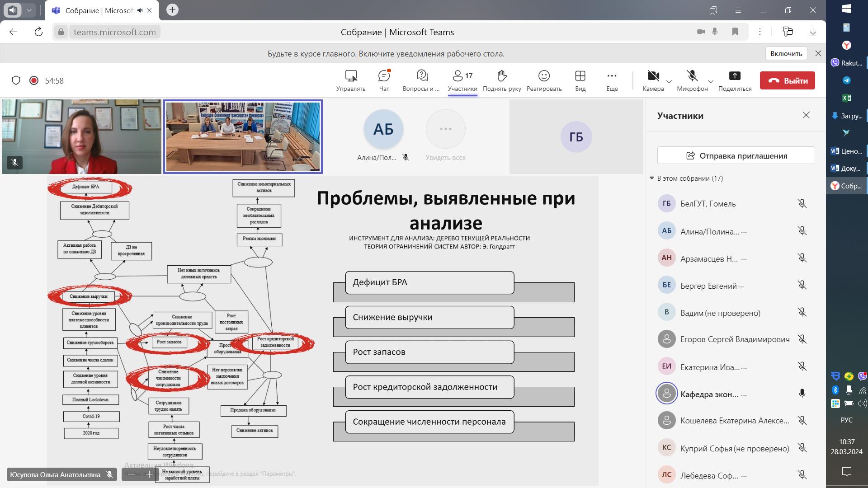Open browser downloads icon
The image size is (868, 488).
pyautogui.click(x=813, y=32)
